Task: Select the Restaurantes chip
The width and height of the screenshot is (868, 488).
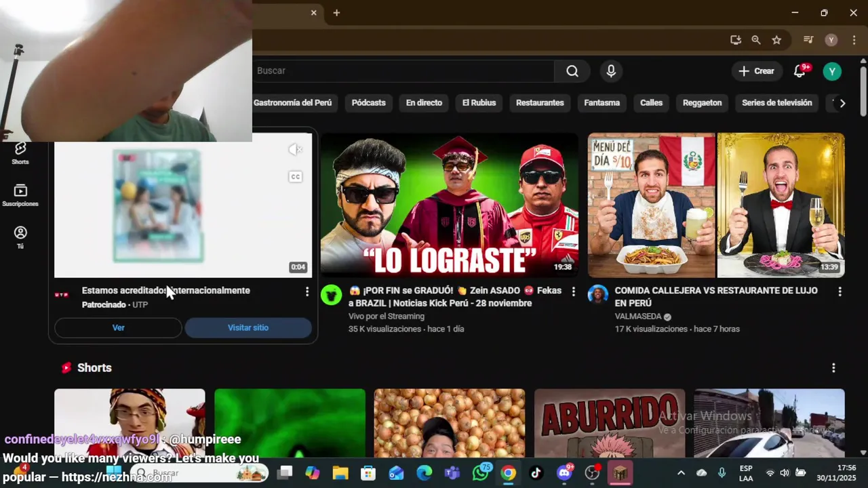Action: point(540,103)
